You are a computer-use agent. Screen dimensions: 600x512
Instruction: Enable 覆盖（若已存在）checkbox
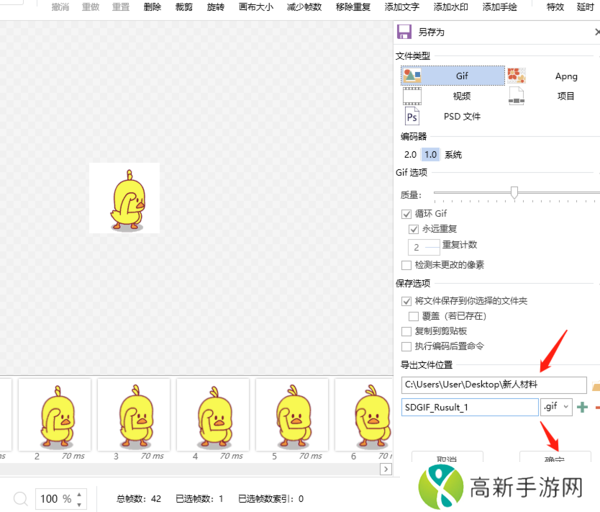click(x=414, y=316)
